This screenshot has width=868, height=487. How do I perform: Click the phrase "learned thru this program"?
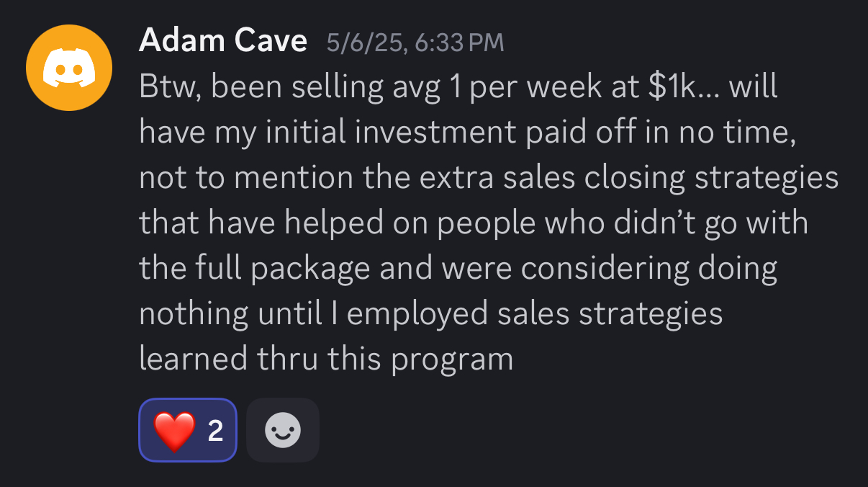[x=326, y=359]
